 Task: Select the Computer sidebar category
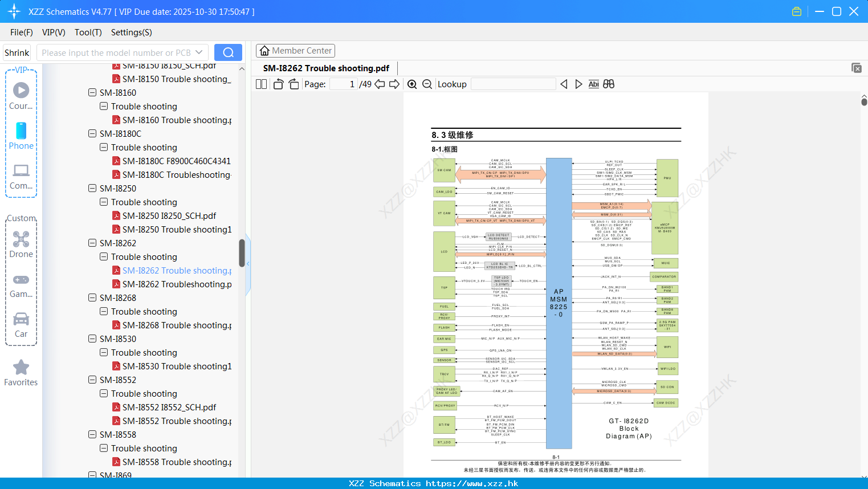(21, 176)
